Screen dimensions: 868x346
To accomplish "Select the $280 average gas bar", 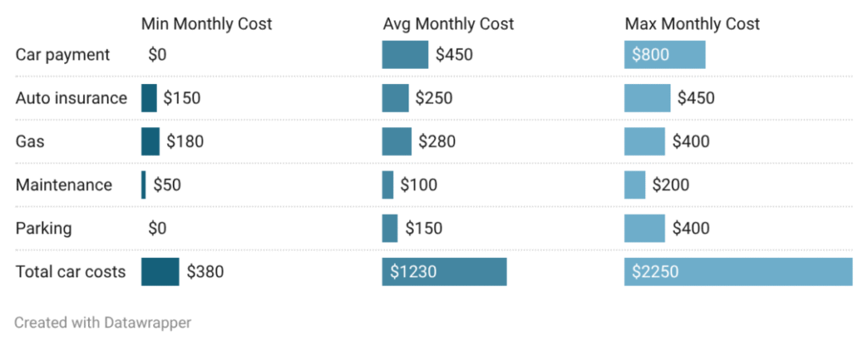I will tap(396, 142).
